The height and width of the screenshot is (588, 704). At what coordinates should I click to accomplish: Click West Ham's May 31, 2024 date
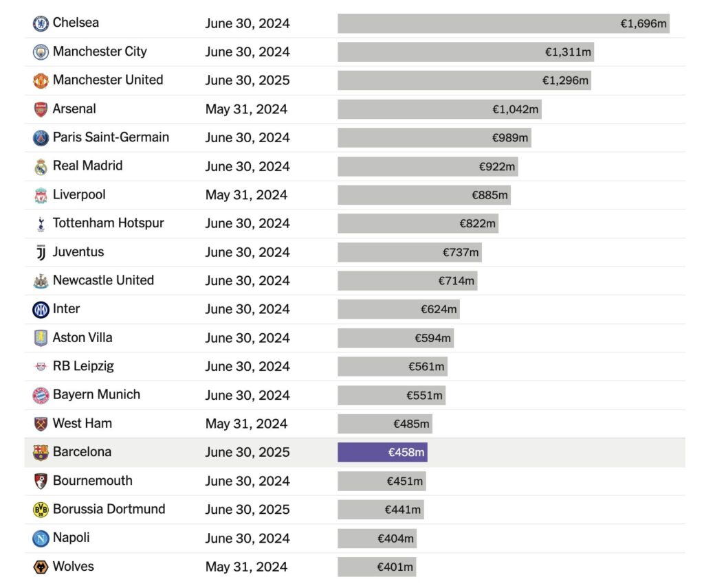coord(246,424)
